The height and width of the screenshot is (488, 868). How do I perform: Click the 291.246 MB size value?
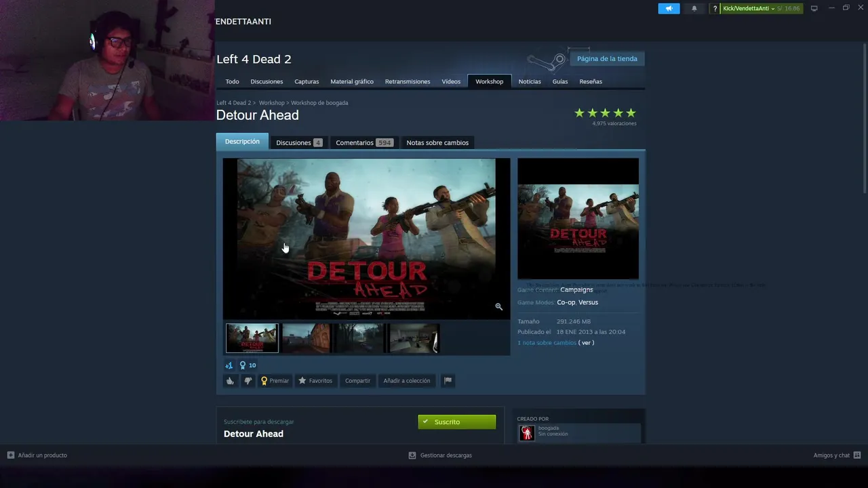pyautogui.click(x=574, y=322)
